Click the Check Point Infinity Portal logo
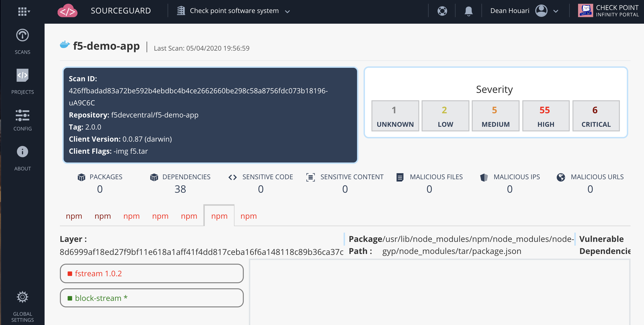644x325 pixels. [585, 11]
